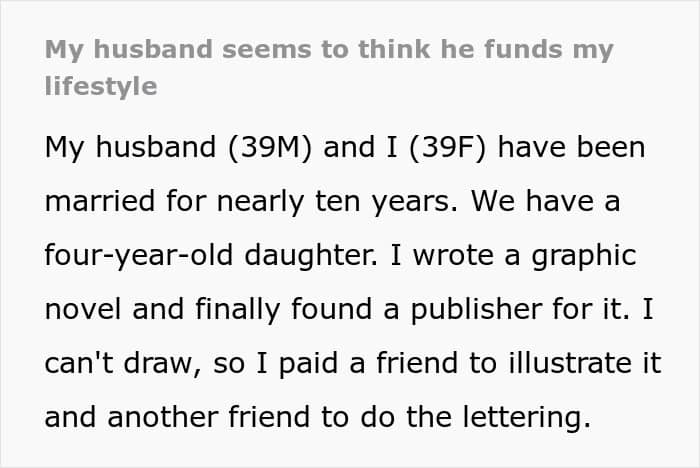Click the word "publisher" in the paragraph
Image resolution: width=700 pixels, height=468 pixels.
point(476,309)
